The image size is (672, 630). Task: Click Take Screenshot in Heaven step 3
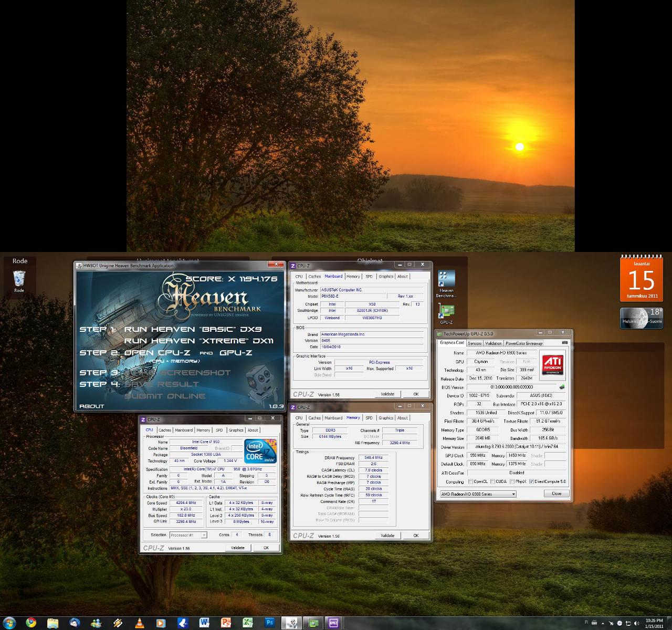point(177,373)
